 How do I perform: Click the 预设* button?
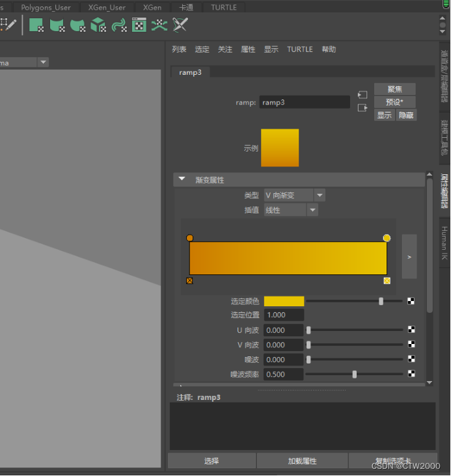395,102
